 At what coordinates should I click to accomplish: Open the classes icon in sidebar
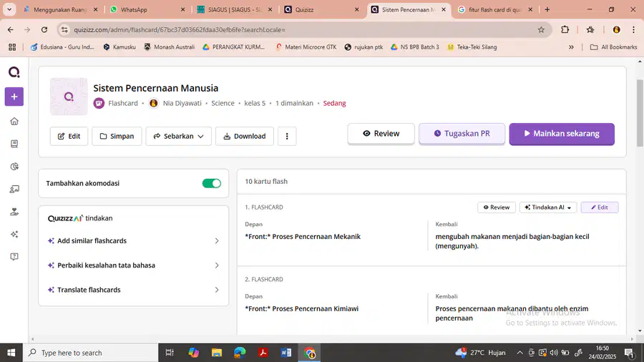[14, 189]
